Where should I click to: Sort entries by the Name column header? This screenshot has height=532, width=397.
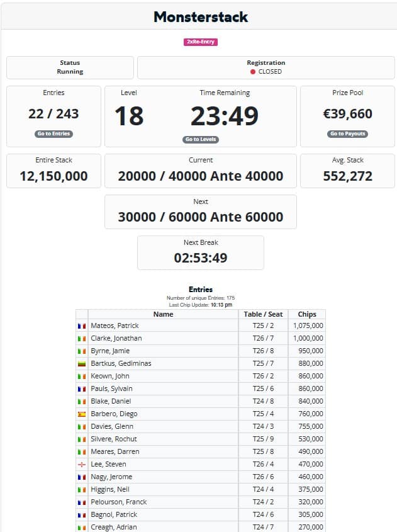(x=163, y=314)
